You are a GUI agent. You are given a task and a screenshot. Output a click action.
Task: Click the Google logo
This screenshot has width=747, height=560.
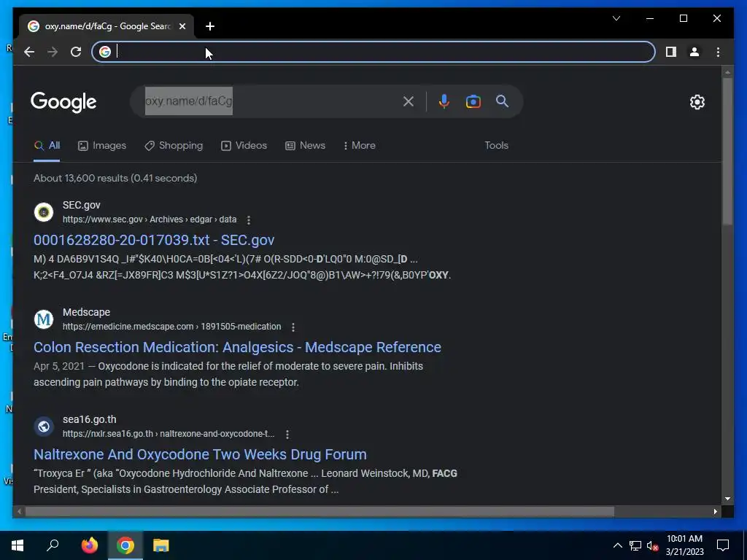point(63,102)
